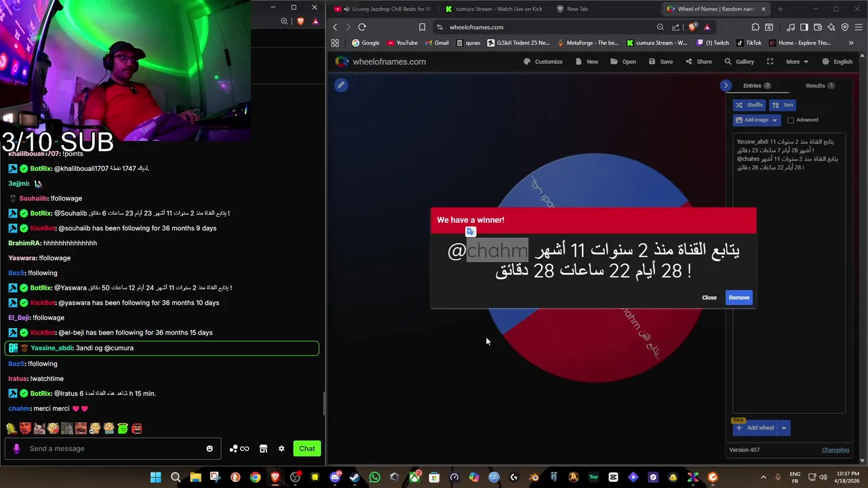Viewport: 868px width, 488px height.
Task: Open the Customize wheel option
Action: [543, 62]
